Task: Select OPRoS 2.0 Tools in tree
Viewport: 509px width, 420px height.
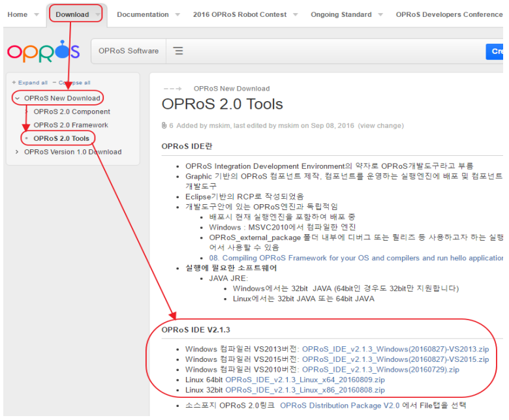Action: click(61, 138)
